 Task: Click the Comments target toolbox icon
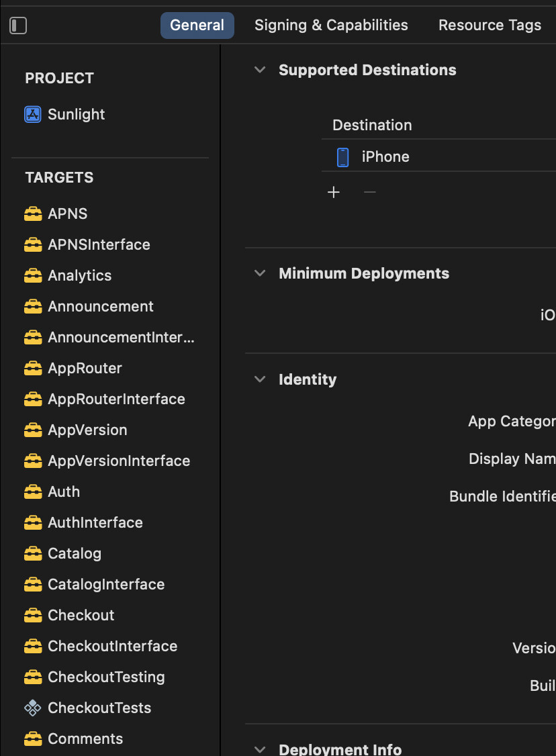click(33, 738)
